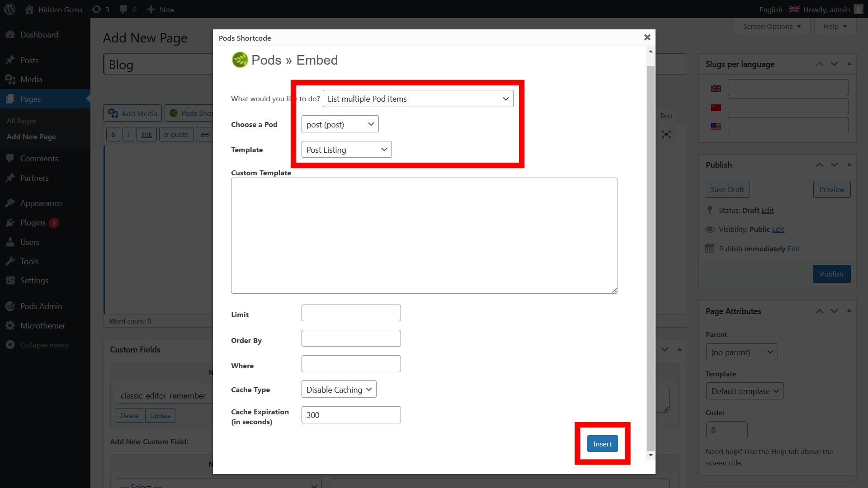
Task: Click the dialog scrollbar down arrow
Action: tap(651, 455)
